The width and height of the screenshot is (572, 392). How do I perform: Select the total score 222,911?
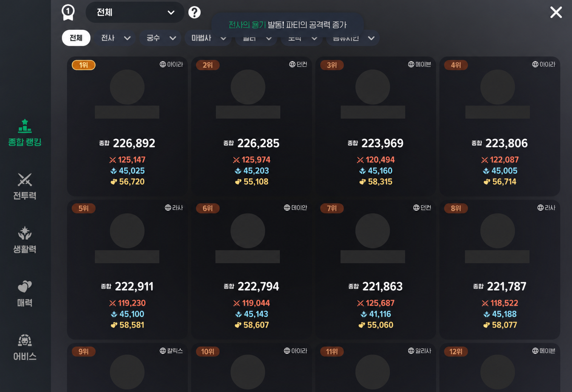[x=134, y=287]
